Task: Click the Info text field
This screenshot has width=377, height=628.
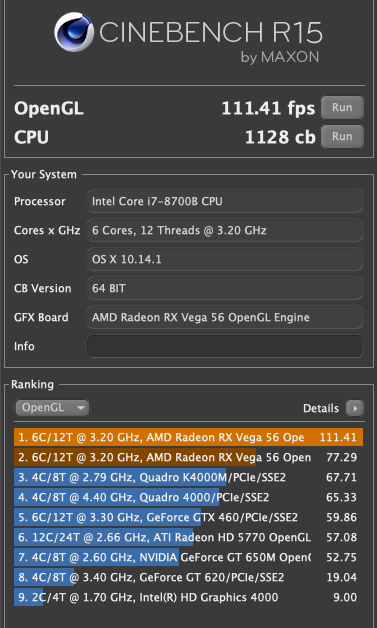Action: click(x=225, y=346)
